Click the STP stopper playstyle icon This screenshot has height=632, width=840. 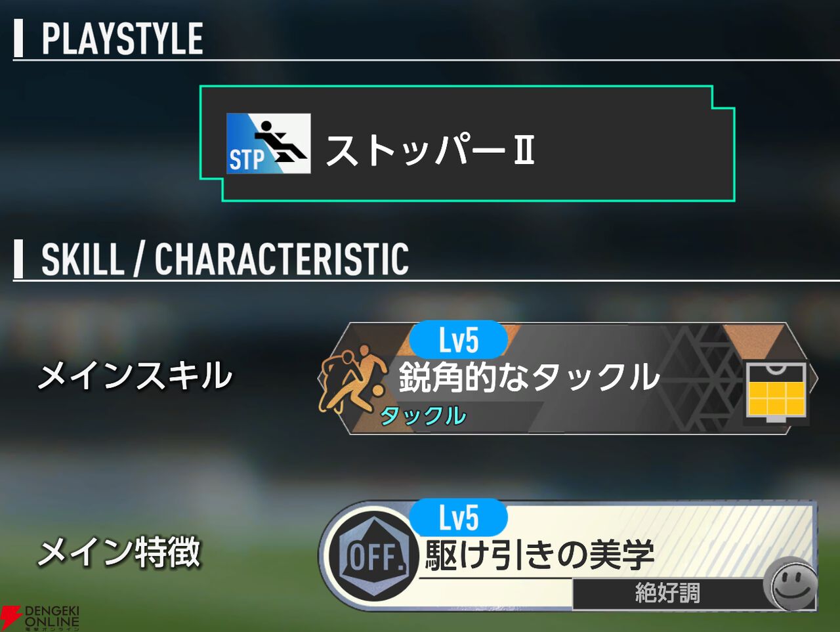point(268,143)
